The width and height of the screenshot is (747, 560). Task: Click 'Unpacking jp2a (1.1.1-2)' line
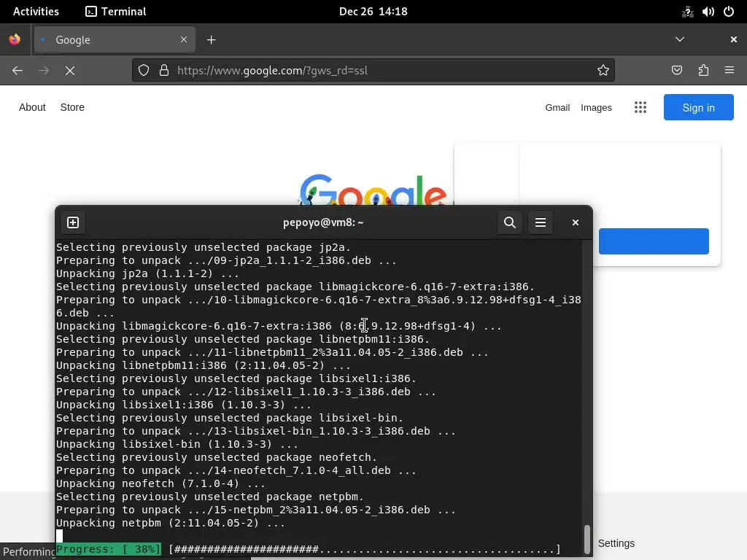point(147,273)
